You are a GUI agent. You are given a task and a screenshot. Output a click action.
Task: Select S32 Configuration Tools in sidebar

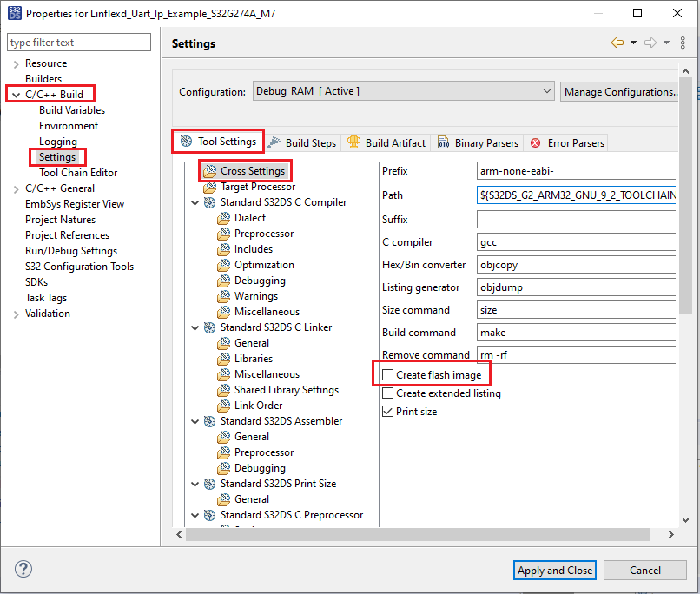[x=79, y=267]
